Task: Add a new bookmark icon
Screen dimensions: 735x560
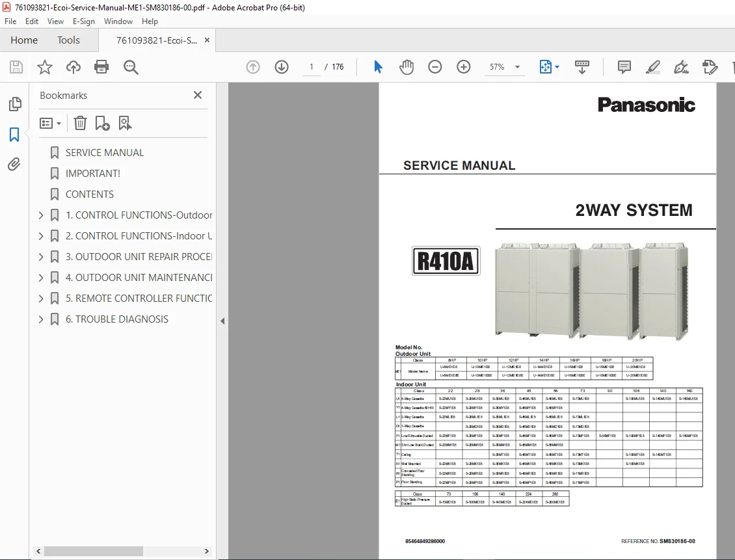Action: (102, 123)
